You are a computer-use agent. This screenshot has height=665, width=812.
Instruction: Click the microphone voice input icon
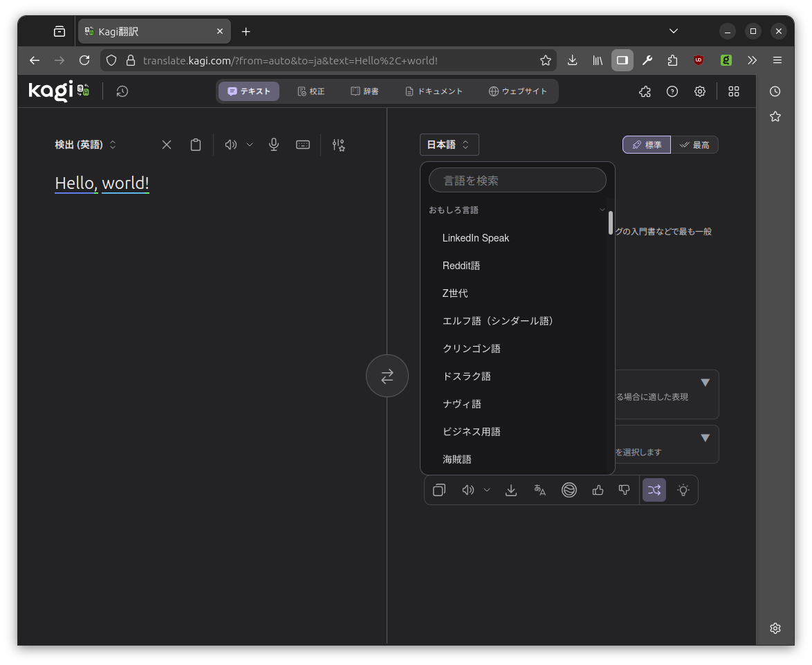pos(274,145)
